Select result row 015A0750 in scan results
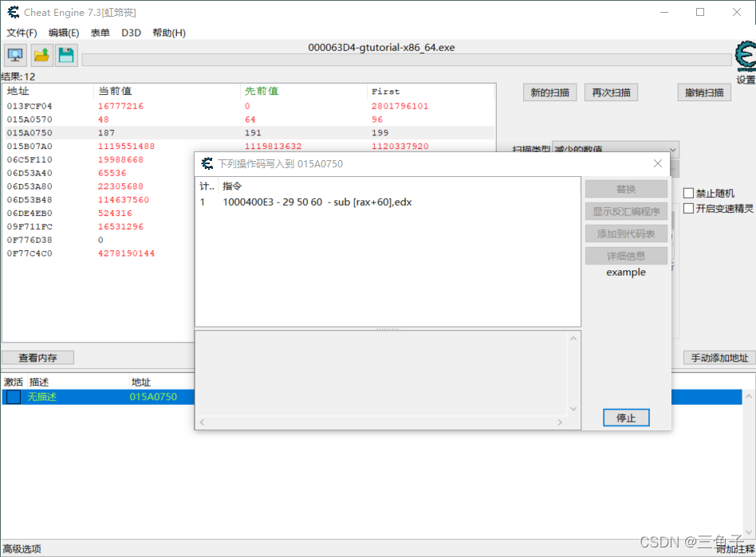 (249, 133)
